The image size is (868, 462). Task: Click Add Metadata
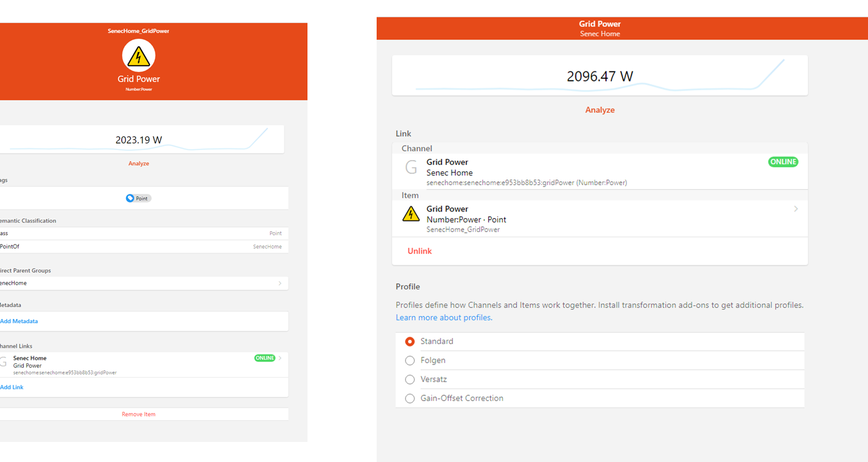coord(19,321)
